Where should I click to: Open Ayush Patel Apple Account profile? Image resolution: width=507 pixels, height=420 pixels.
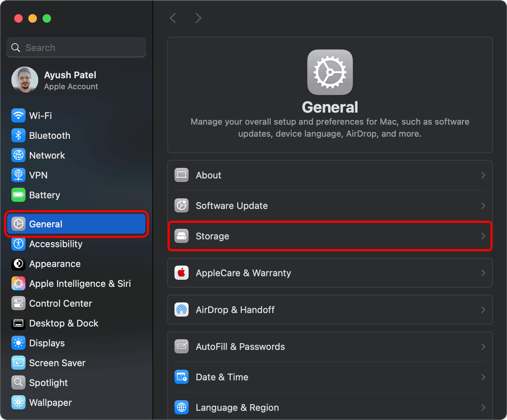click(x=71, y=80)
